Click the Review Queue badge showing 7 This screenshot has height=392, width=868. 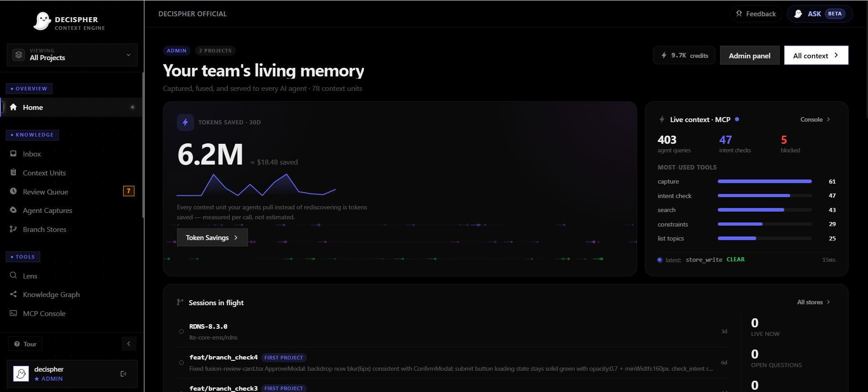tap(129, 191)
